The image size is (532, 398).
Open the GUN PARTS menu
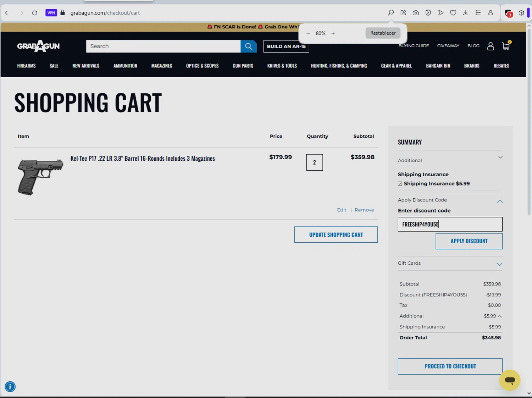tap(243, 66)
